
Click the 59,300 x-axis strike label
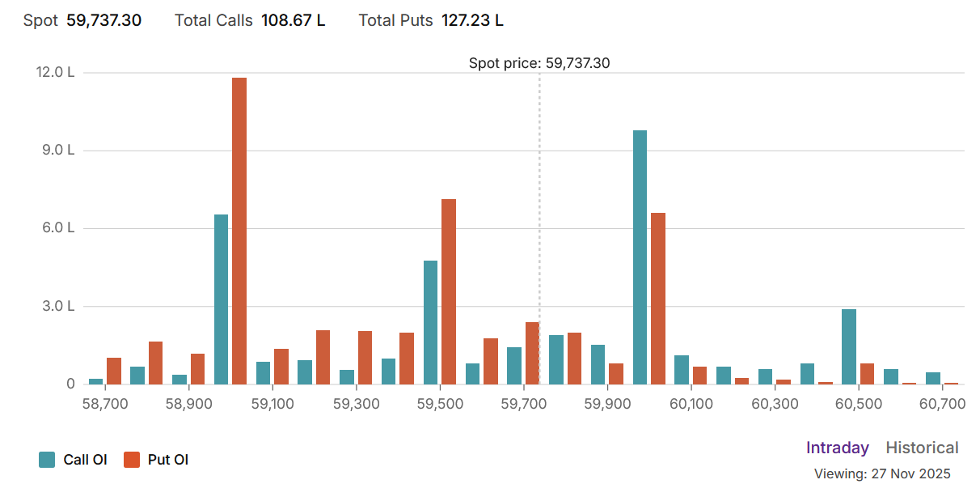pyautogui.click(x=357, y=402)
